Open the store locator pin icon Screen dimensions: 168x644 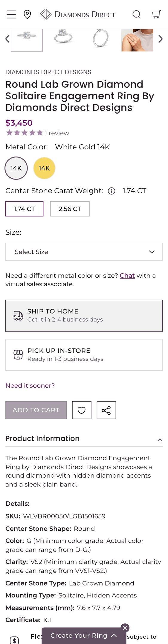click(x=27, y=14)
